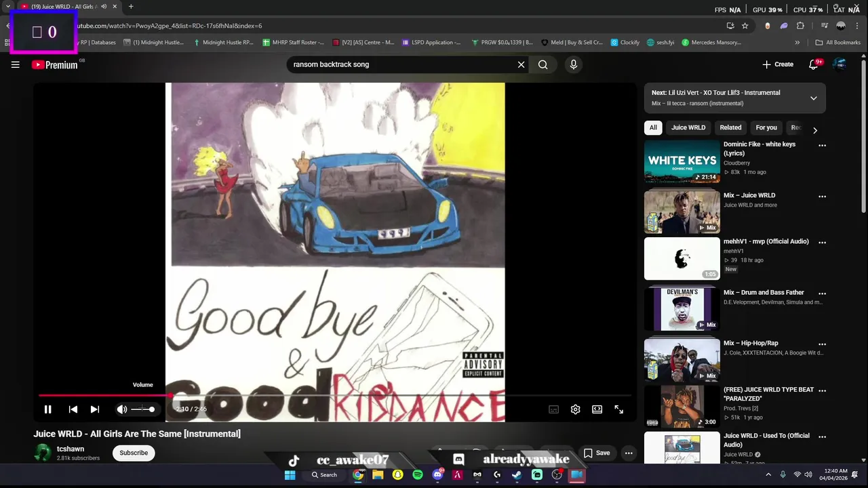Save the video to a playlist
This screenshot has height=488, width=868.
(597, 453)
